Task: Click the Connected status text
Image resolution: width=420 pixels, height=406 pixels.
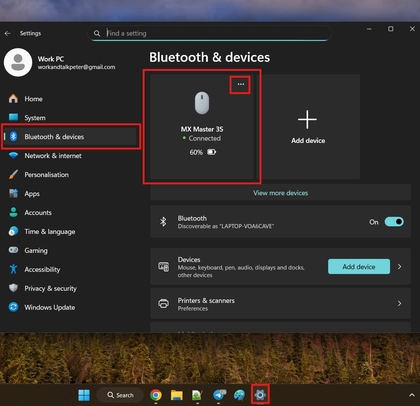Action: tap(205, 138)
